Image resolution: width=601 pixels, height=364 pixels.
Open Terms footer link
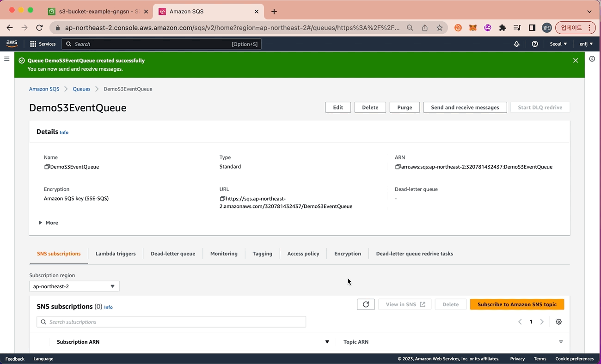(540, 359)
